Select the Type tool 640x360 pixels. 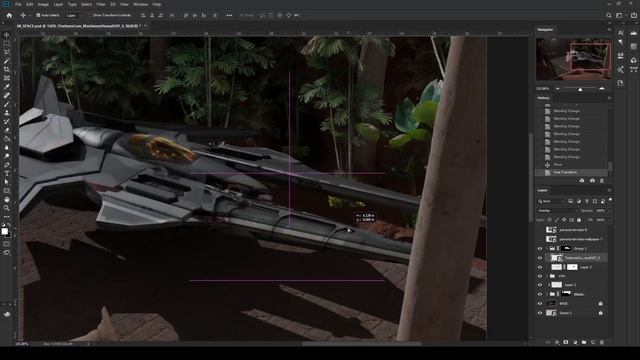pyautogui.click(x=7, y=173)
